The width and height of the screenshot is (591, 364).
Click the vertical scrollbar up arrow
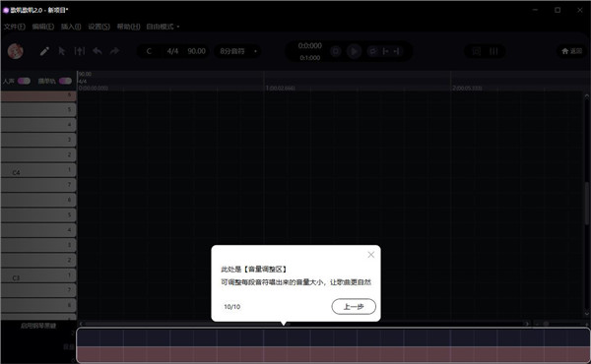pyautogui.click(x=587, y=96)
